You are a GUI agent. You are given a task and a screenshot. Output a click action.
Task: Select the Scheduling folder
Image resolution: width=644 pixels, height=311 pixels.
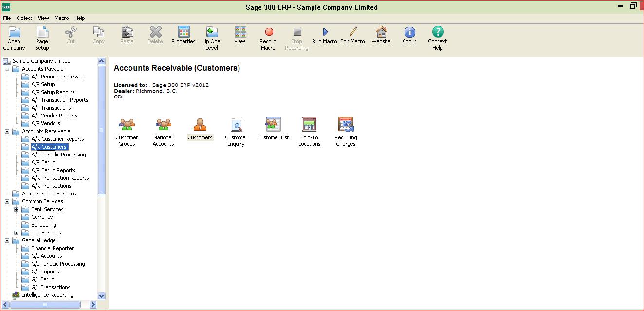(43, 225)
